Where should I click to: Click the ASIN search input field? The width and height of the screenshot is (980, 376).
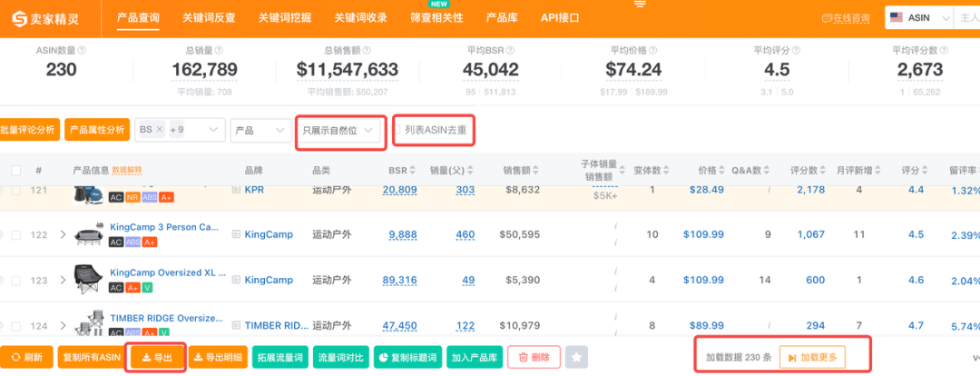click(x=967, y=17)
